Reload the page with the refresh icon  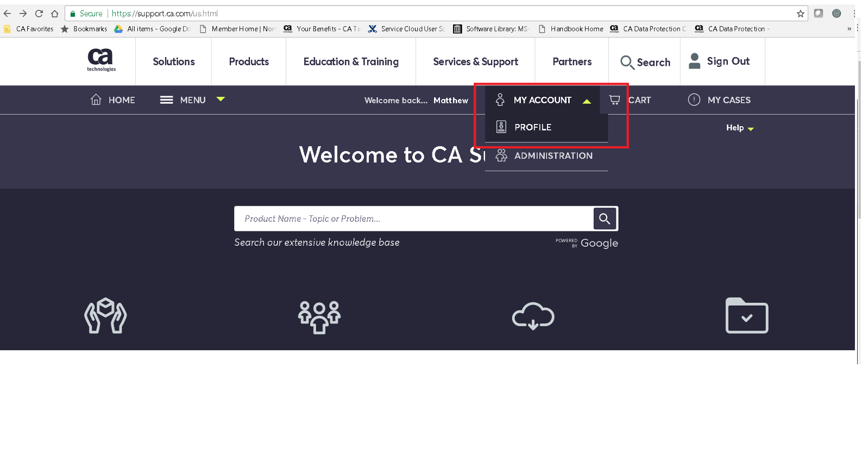[x=39, y=14]
